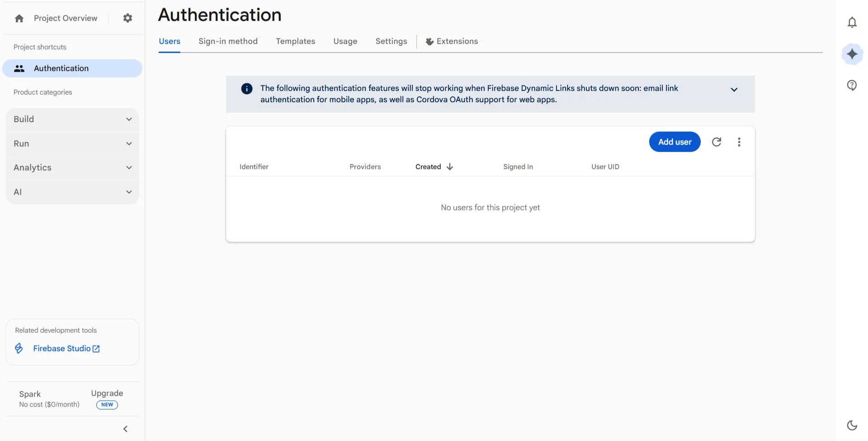Viewport: 868px width, 441px height.
Task: Click the Add user button
Action: (675, 142)
